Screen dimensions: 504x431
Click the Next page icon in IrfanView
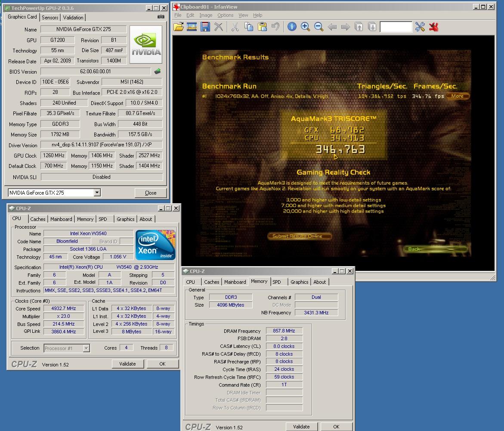click(x=372, y=27)
